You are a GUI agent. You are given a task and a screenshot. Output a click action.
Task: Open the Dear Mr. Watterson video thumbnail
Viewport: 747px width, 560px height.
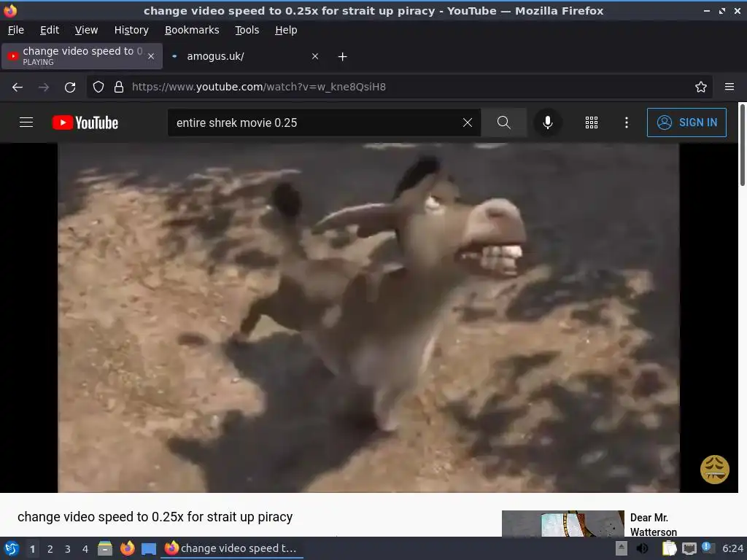562,524
